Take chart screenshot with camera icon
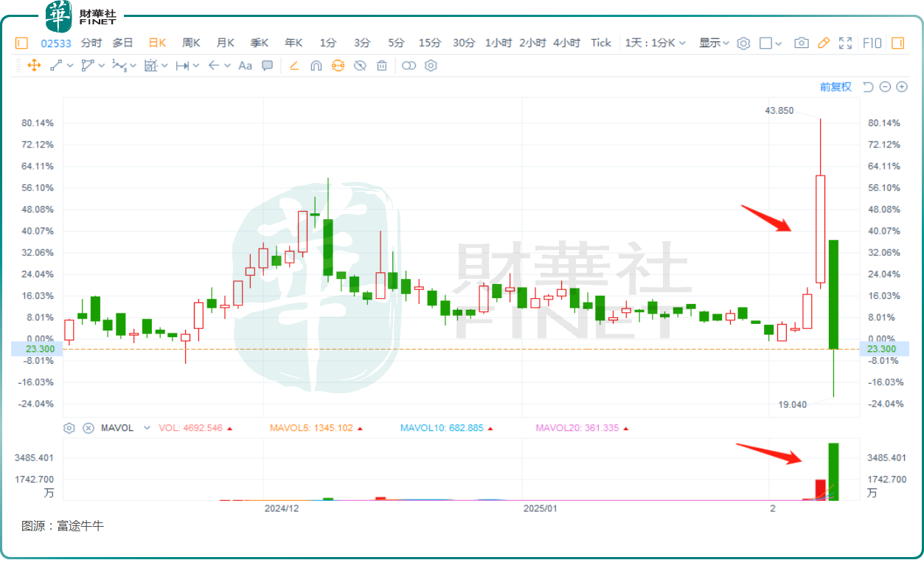The width and height of the screenshot is (924, 574). [802, 43]
